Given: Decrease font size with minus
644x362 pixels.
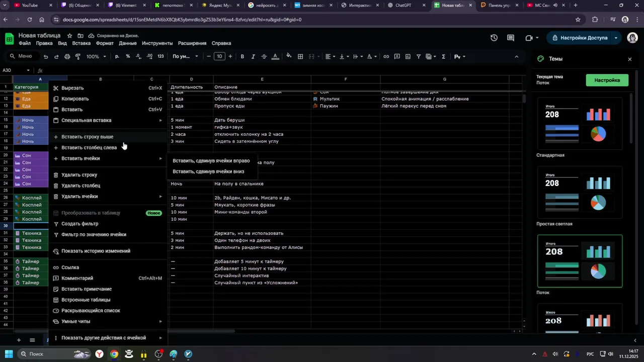Looking at the screenshot, I should coord(209,56).
